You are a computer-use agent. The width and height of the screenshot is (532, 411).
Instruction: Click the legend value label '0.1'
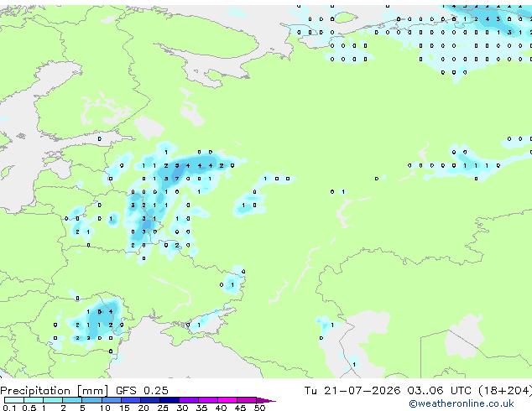(x=9, y=408)
